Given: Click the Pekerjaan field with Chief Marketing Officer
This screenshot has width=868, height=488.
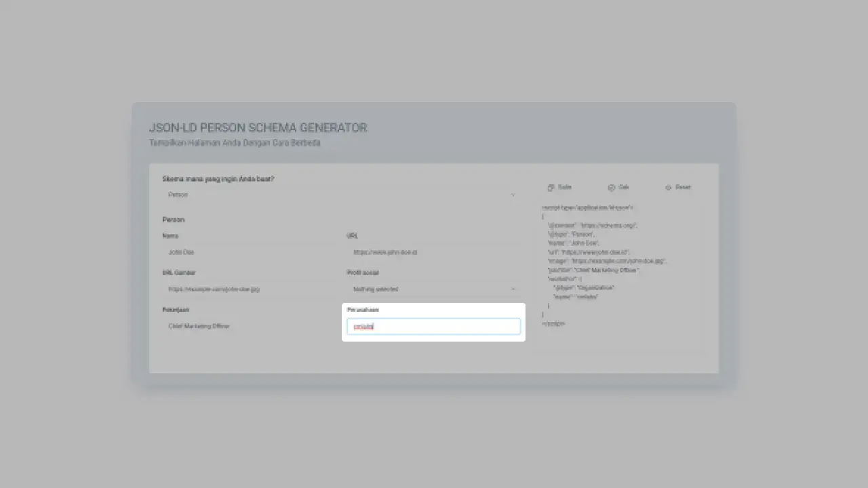Looking at the screenshot, I should click(x=249, y=327).
